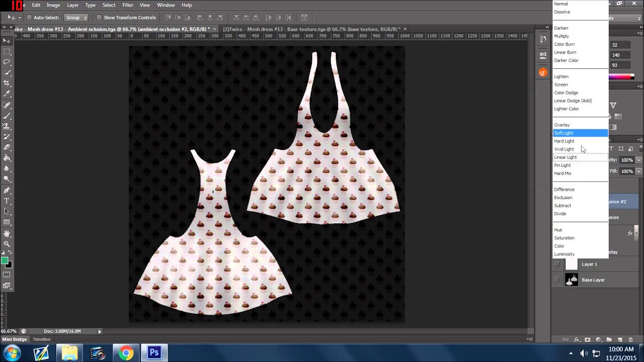This screenshot has width=644, height=362.
Task: Click the link layers icon
Action: pos(566,340)
